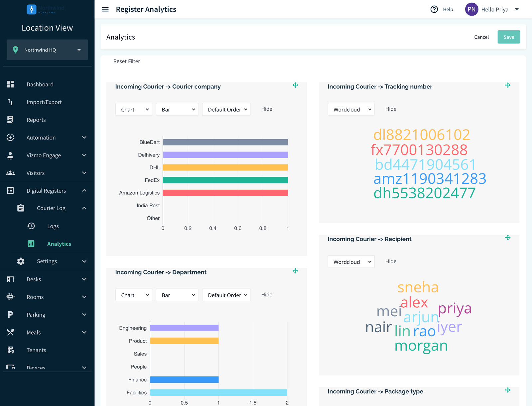This screenshot has width=532, height=406.
Task: Hide the Recipient wordcloud
Action: (391, 261)
